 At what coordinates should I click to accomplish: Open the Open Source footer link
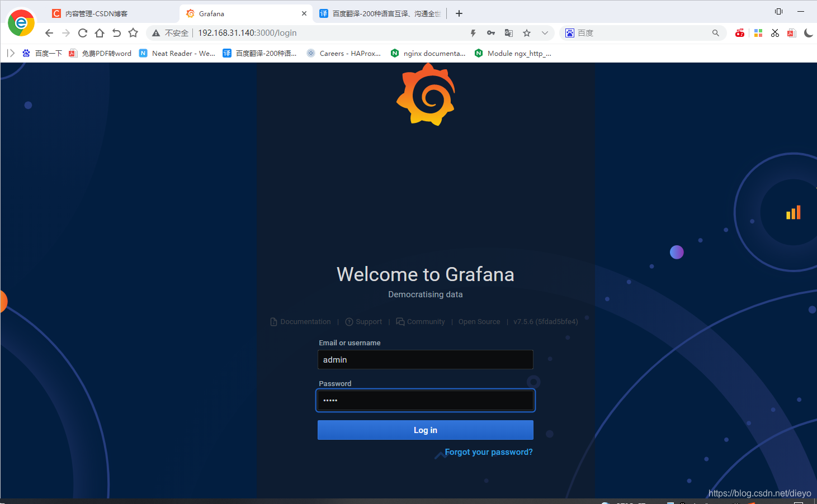pos(479,322)
